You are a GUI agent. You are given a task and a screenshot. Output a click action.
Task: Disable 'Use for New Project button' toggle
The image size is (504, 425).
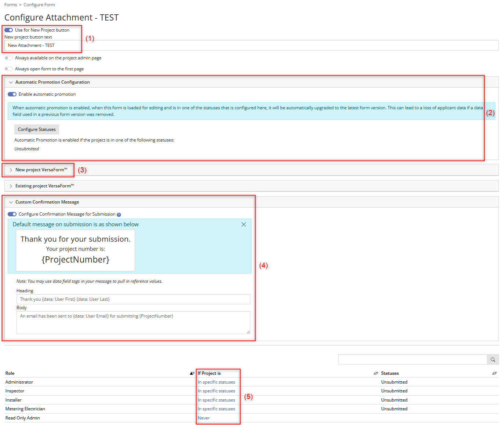(x=8, y=30)
